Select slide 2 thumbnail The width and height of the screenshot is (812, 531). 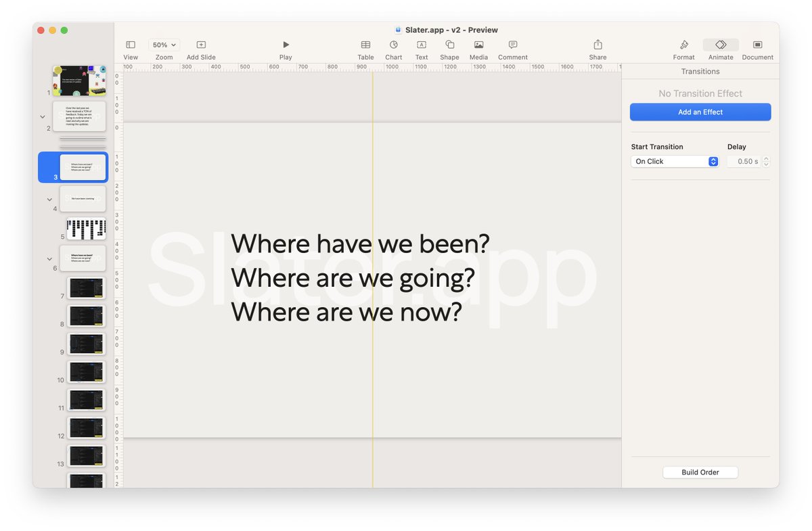coord(80,116)
